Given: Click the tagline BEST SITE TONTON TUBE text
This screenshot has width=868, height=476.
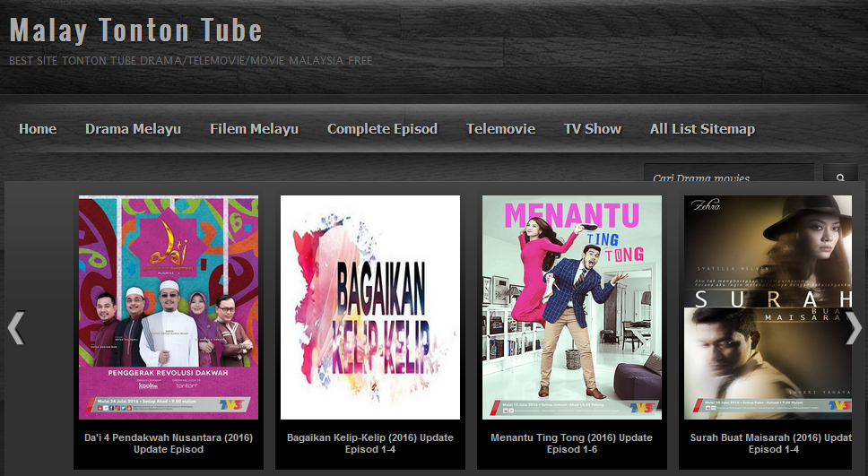Looking at the screenshot, I should (x=190, y=60).
